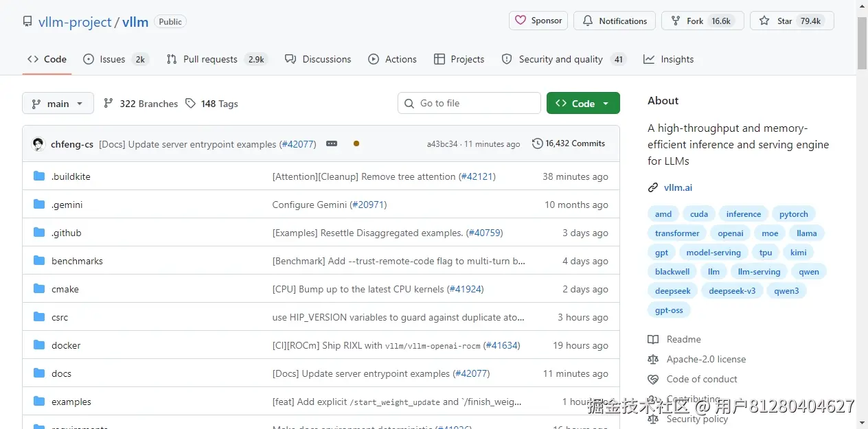Open pull request #40759 link
The width and height of the screenshot is (868, 429).
(484, 233)
